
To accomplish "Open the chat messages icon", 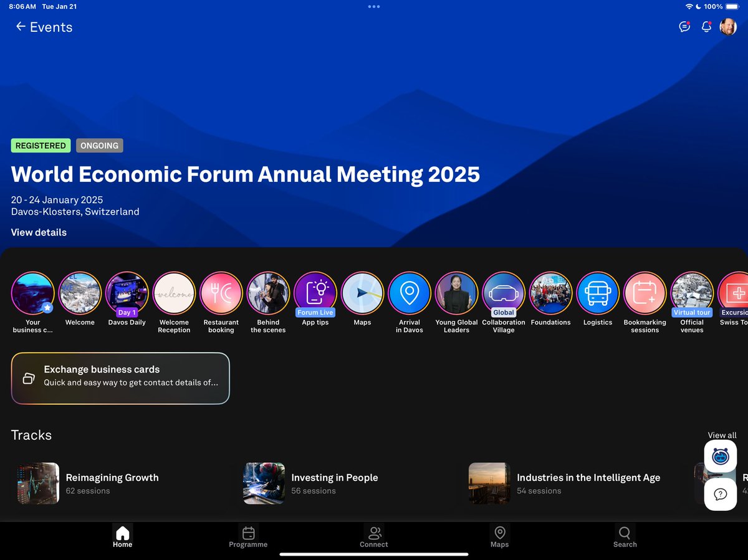I will [684, 27].
